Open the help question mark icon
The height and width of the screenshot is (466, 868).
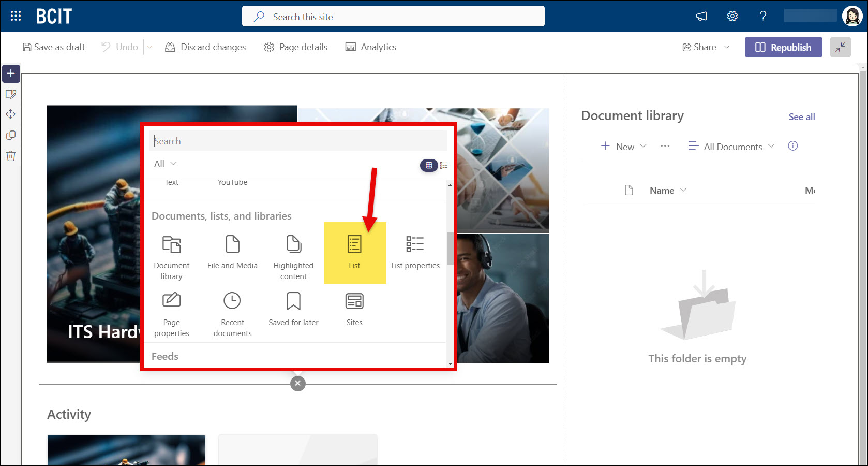(x=763, y=17)
